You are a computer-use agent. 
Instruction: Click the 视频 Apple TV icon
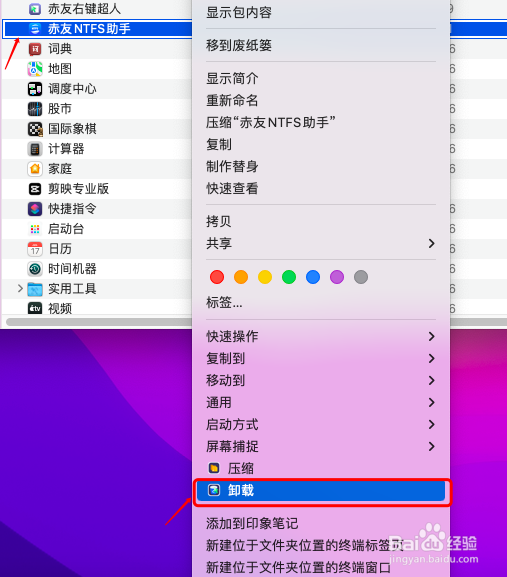[35, 308]
